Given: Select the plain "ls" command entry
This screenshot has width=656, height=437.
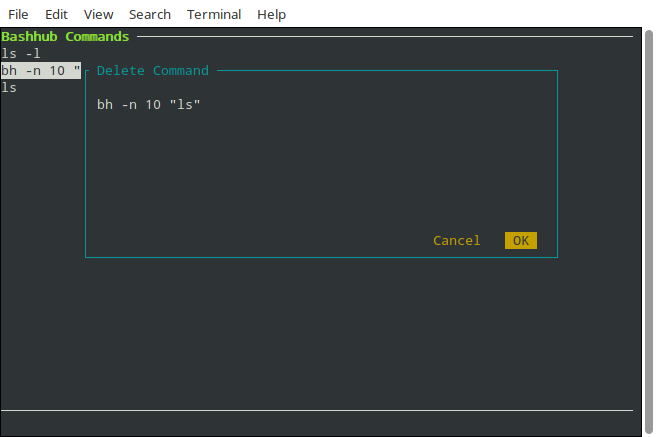Looking at the screenshot, I should point(9,88).
